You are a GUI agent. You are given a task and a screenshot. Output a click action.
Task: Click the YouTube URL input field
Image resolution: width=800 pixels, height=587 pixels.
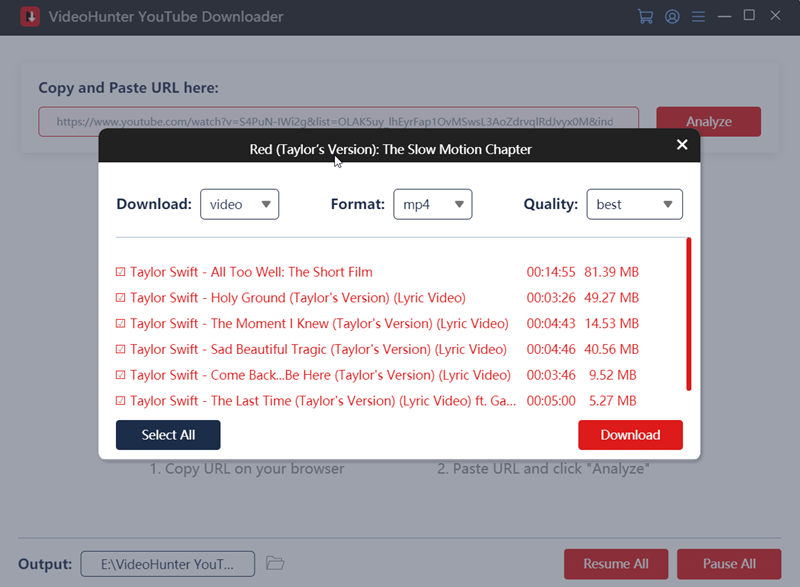click(338, 122)
